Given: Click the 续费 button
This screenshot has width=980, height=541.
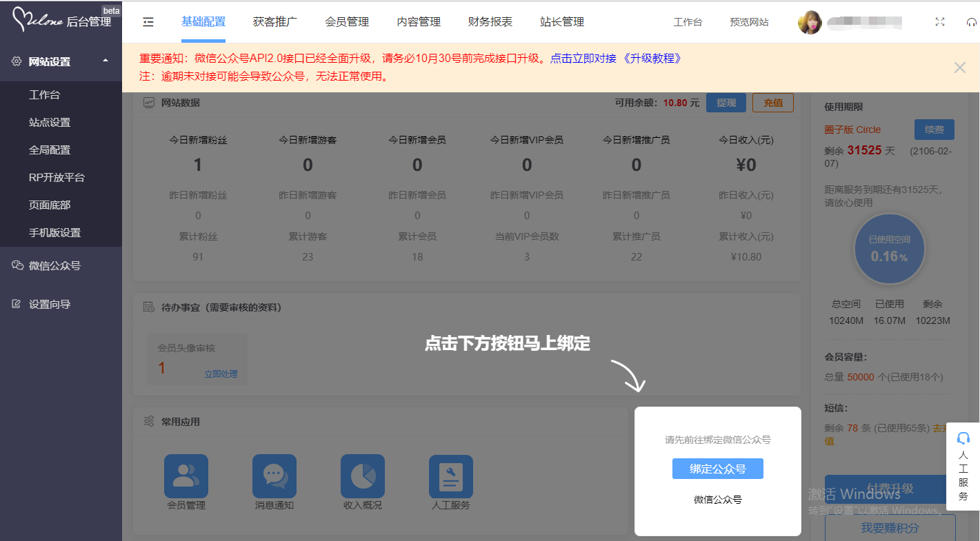Looking at the screenshot, I should click(934, 130).
